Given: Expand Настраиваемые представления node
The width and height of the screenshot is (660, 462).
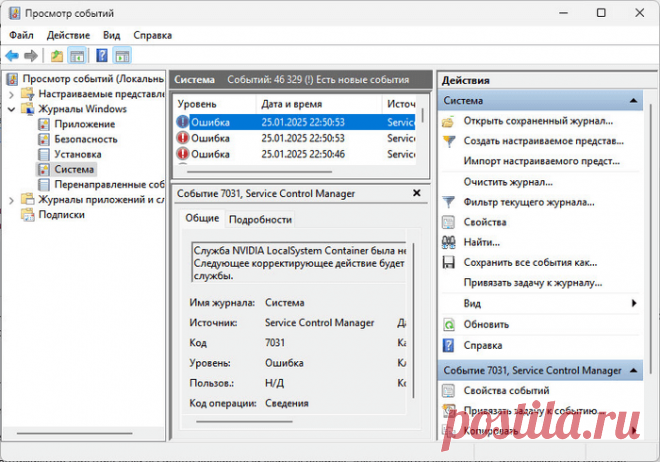Looking at the screenshot, I should point(11,94).
